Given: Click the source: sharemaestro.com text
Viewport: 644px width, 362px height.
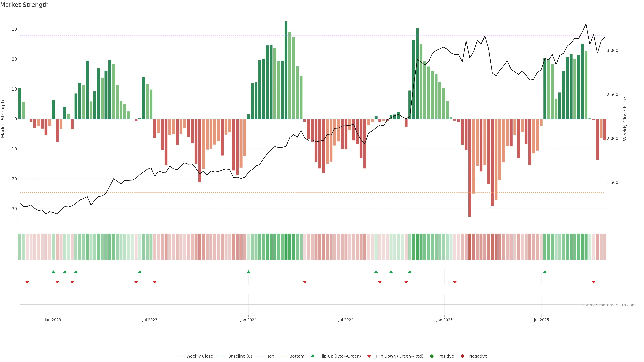Looking at the screenshot, I should (x=609, y=305).
